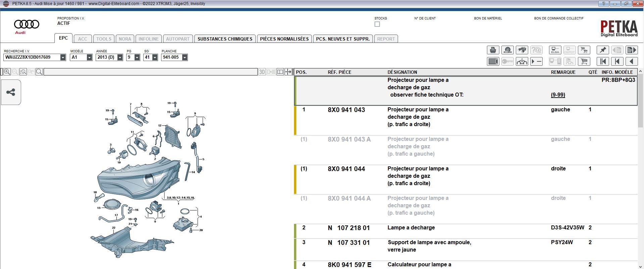Click the plain magnifier search icon
Image resolution: width=644 pixels, height=269 pixels.
pos(39,72)
